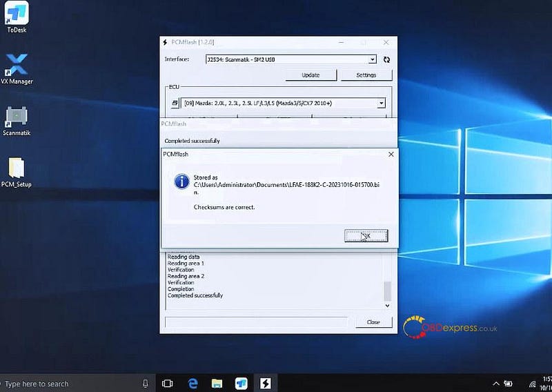The height and width of the screenshot is (392, 552).
Task: Click the progress bar beside Close
Action: (x=256, y=322)
